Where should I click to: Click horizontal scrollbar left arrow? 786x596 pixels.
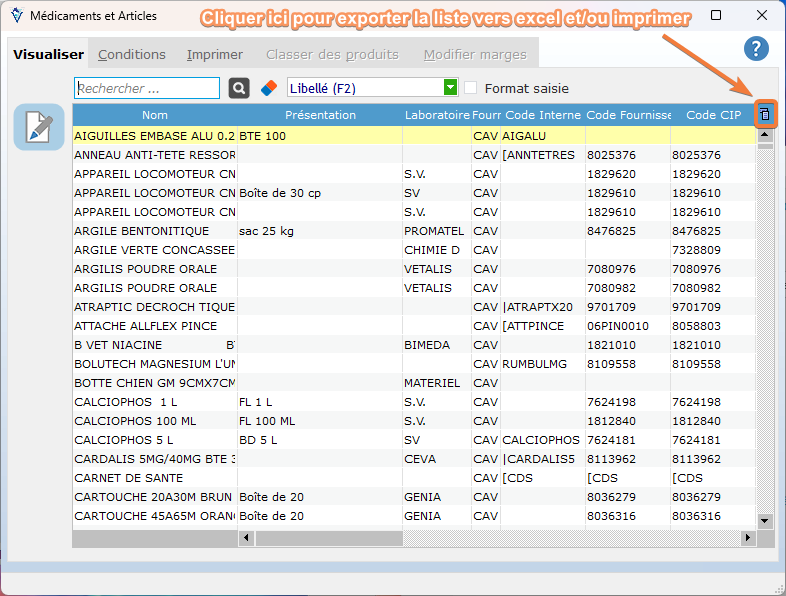click(x=246, y=538)
